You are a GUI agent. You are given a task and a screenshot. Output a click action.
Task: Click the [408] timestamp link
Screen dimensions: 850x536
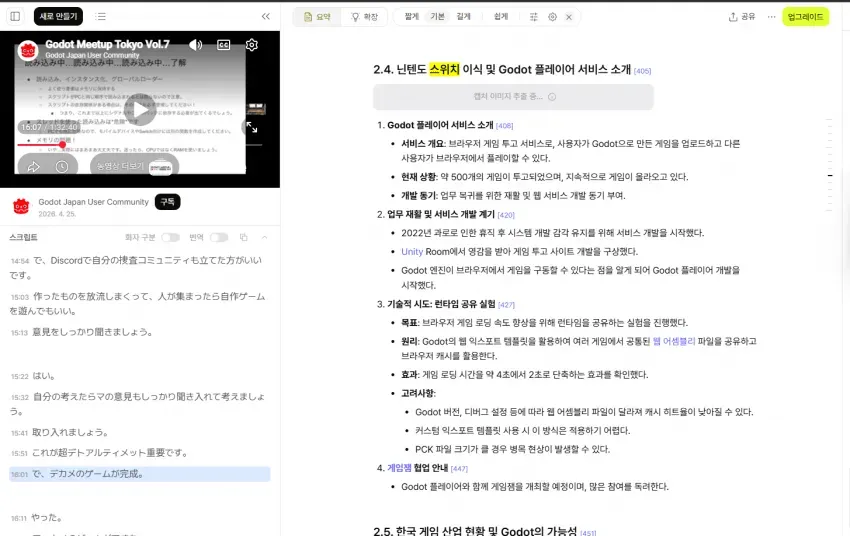point(504,126)
